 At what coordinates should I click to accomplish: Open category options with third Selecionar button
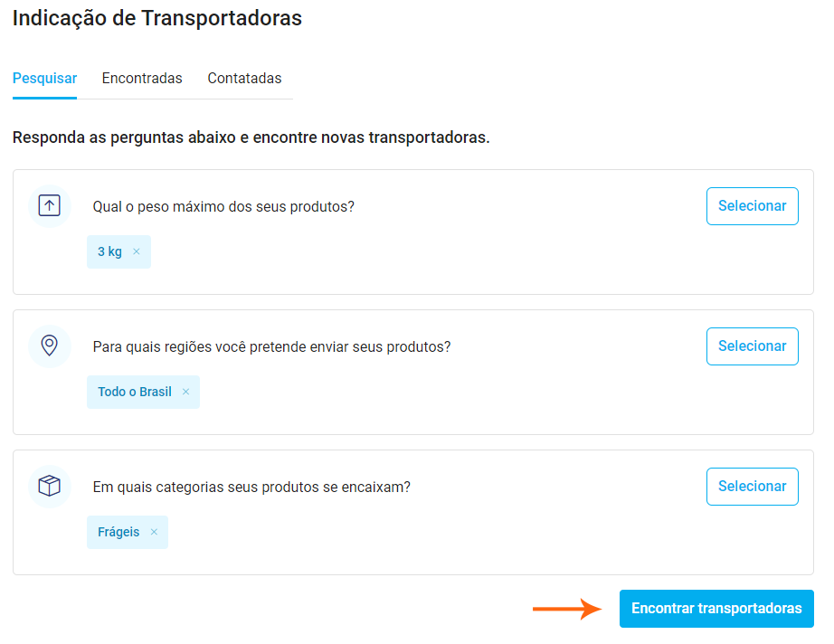click(752, 486)
